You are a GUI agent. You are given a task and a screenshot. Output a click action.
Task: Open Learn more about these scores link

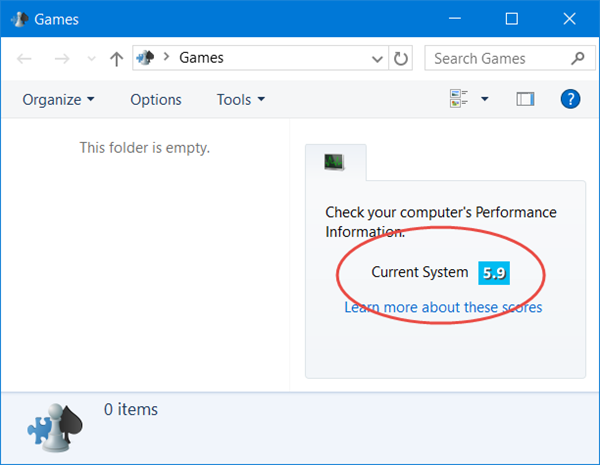(x=443, y=307)
